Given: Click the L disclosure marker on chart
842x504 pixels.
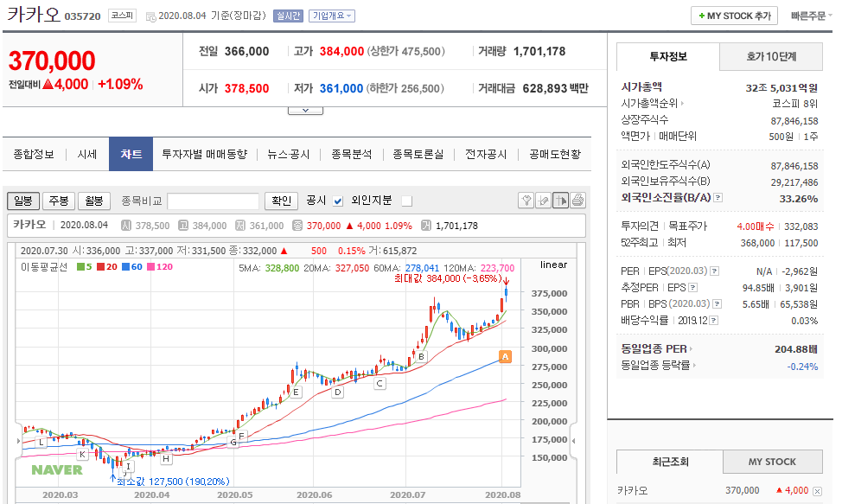Looking at the screenshot, I should pyautogui.click(x=41, y=443).
